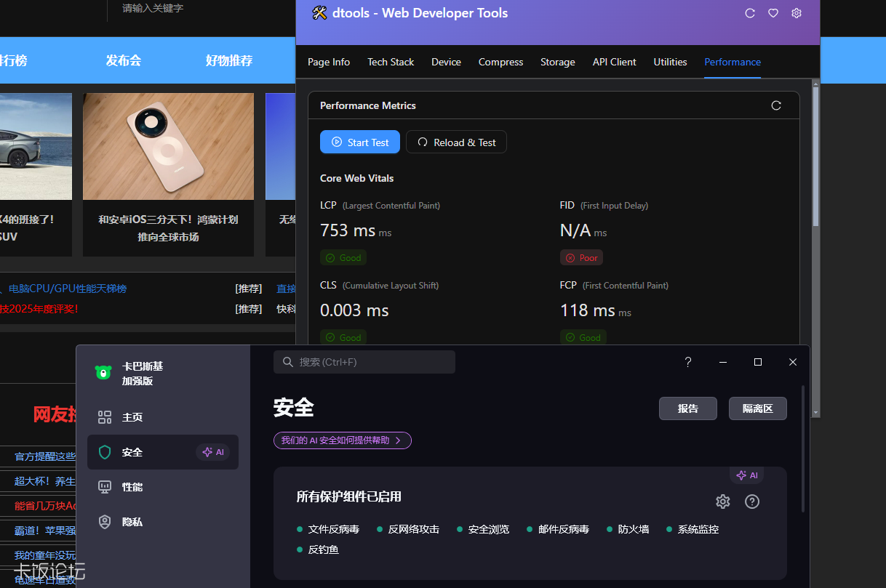Open the Device tab in dtools
Image resolution: width=886 pixels, height=588 pixels.
(x=446, y=62)
